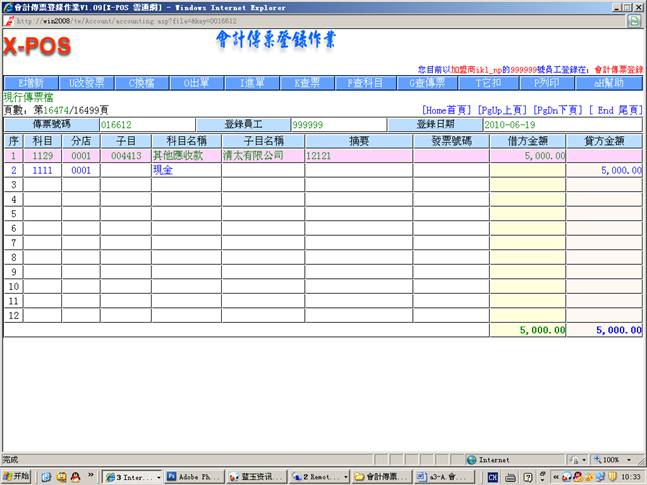The width and height of the screenshot is (647, 485).
Task: Select U改發票 in the toolbar
Action: coord(87,83)
